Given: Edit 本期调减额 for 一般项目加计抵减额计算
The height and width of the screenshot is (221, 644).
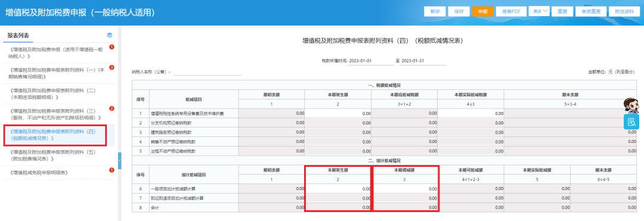Looking at the screenshot, I should pyautogui.click(x=405, y=189).
